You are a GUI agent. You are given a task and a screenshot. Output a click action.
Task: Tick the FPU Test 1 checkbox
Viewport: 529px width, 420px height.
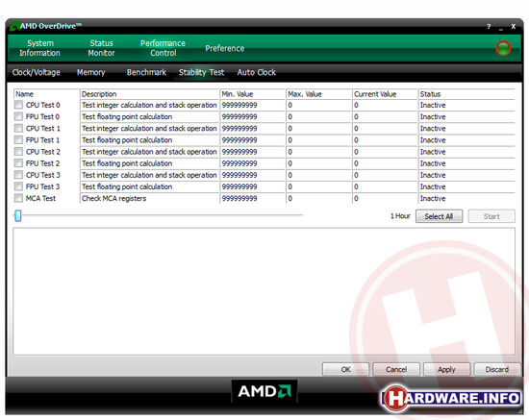[x=18, y=140]
